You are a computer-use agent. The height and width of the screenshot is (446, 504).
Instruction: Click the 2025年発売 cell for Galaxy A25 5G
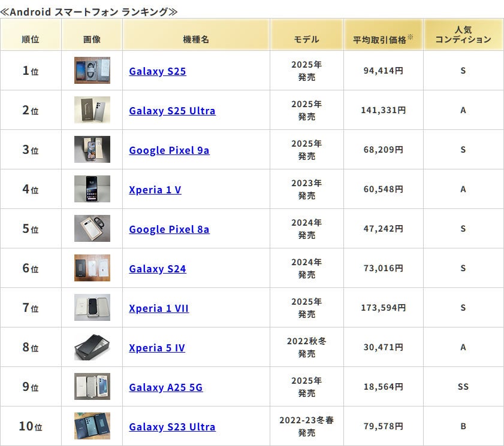(307, 387)
